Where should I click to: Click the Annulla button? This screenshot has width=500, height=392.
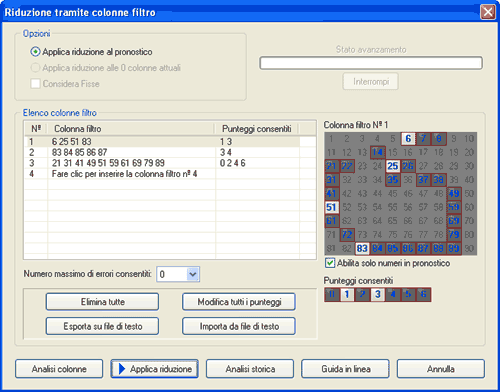click(441, 369)
